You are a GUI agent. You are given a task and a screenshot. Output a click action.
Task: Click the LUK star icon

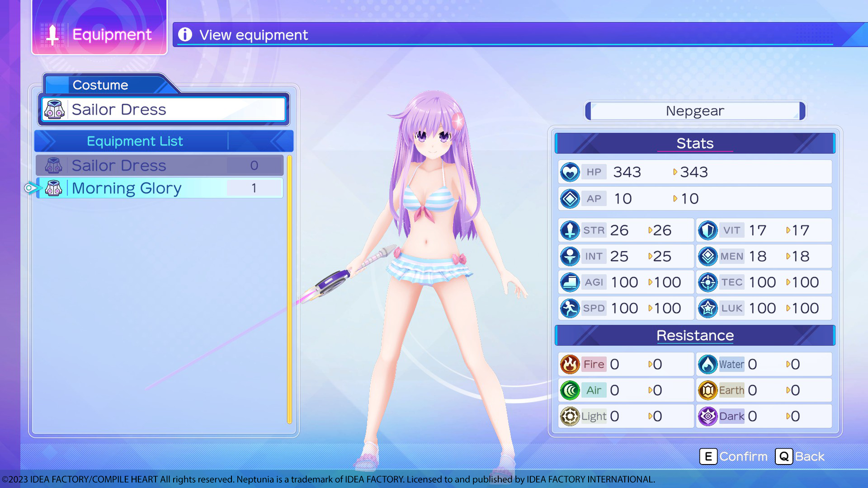(708, 309)
